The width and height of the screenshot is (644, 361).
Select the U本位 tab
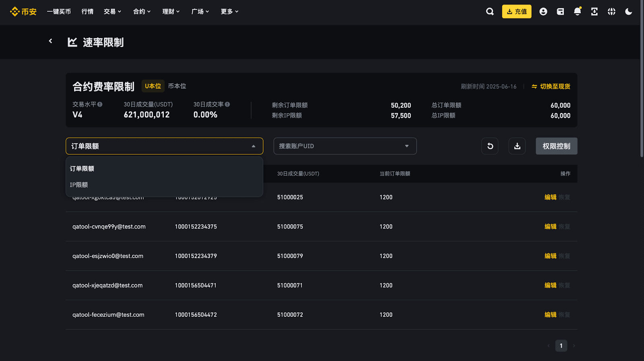(153, 86)
